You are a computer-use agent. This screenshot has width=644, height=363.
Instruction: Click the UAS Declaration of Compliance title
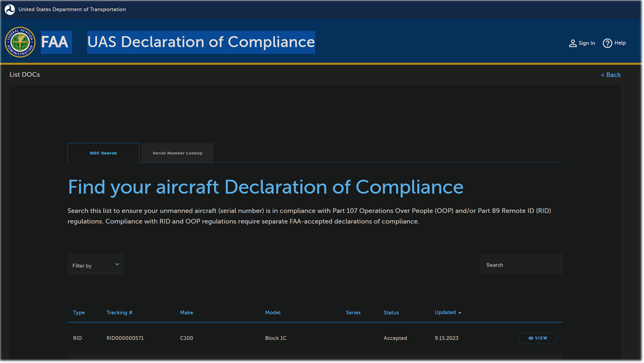(x=201, y=42)
